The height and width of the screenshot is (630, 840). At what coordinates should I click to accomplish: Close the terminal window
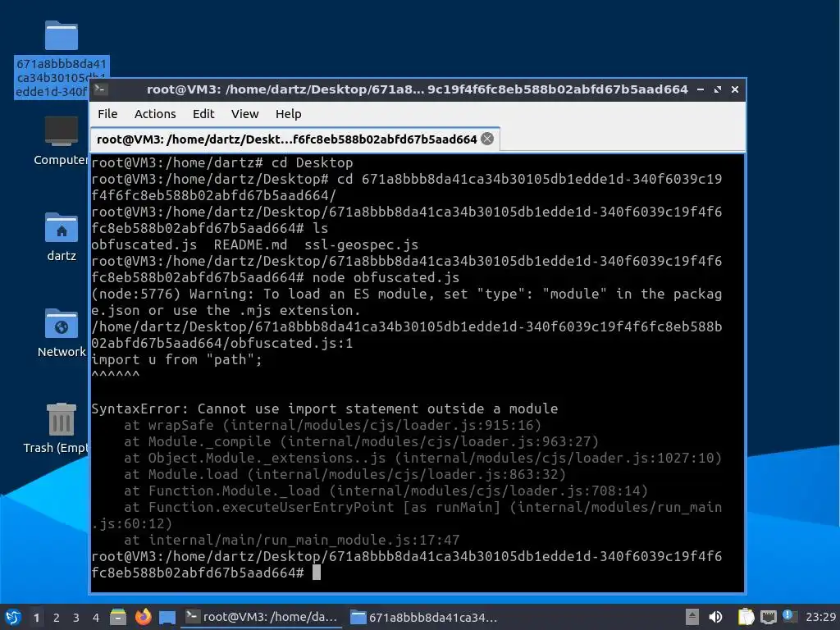pos(735,90)
